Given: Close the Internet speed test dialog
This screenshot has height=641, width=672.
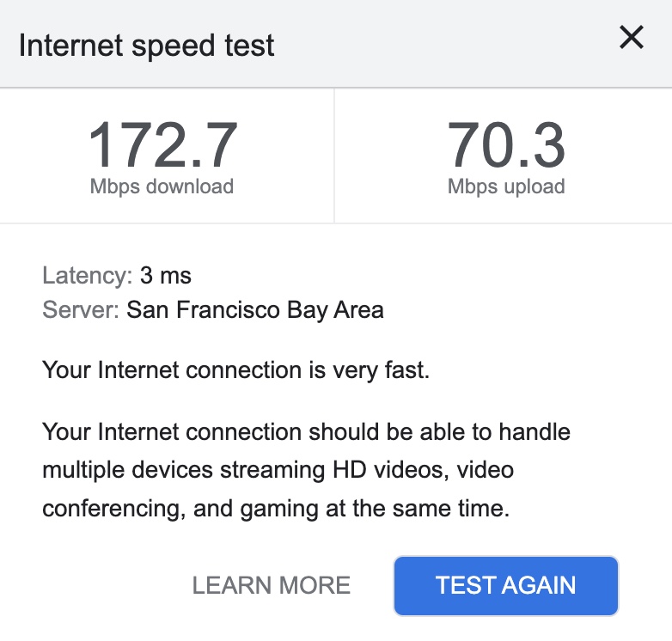Looking at the screenshot, I should click(x=632, y=38).
